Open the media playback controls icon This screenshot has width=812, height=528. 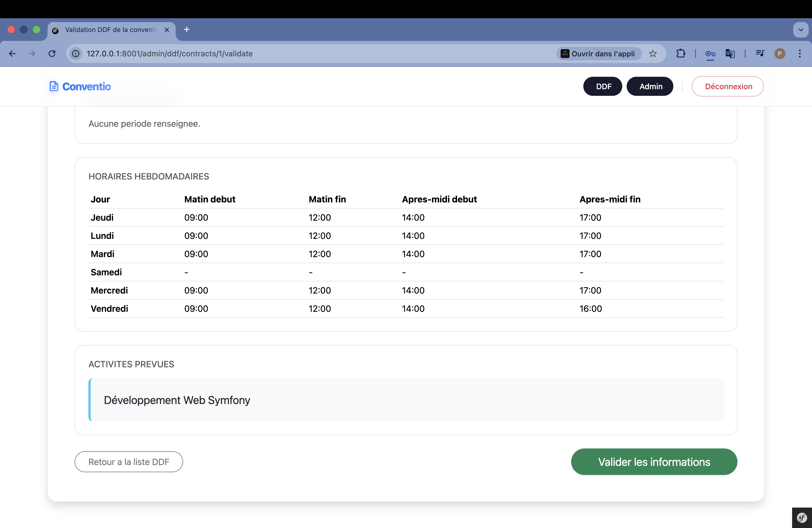pyautogui.click(x=760, y=54)
